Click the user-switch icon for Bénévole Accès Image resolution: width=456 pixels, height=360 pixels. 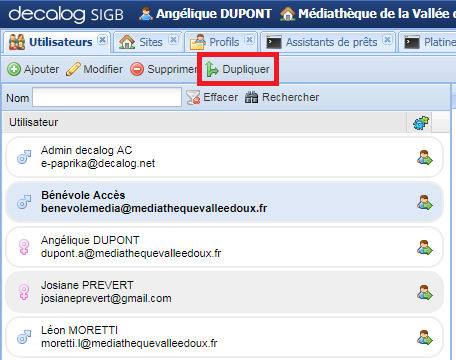(425, 202)
